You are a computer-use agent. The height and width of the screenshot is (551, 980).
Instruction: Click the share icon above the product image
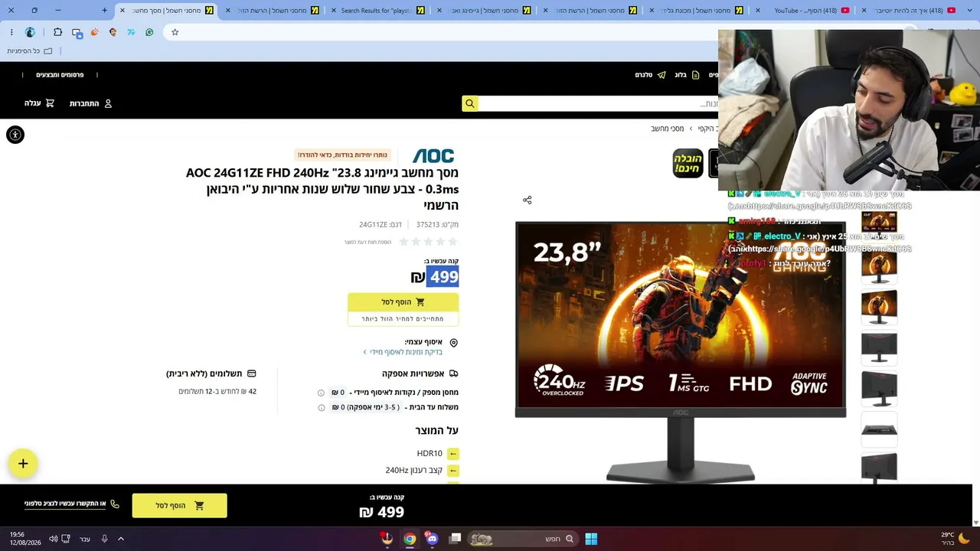[x=527, y=200]
